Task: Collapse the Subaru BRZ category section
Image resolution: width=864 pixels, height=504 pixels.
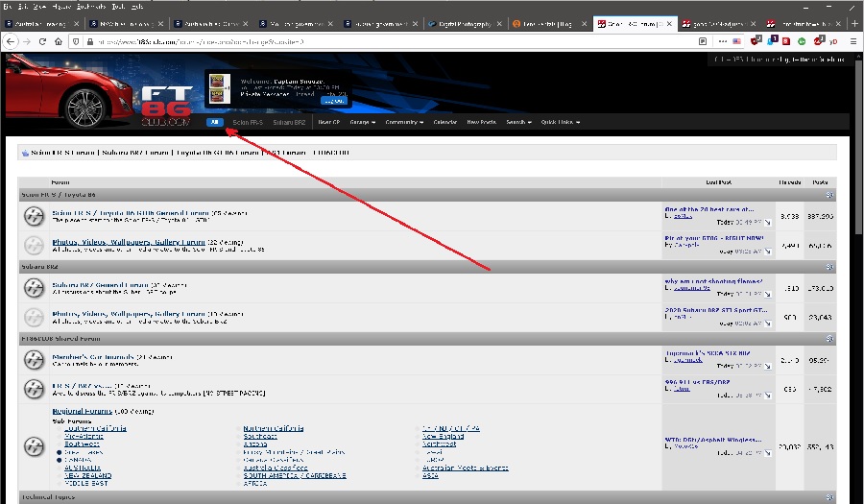Action: coord(829,267)
